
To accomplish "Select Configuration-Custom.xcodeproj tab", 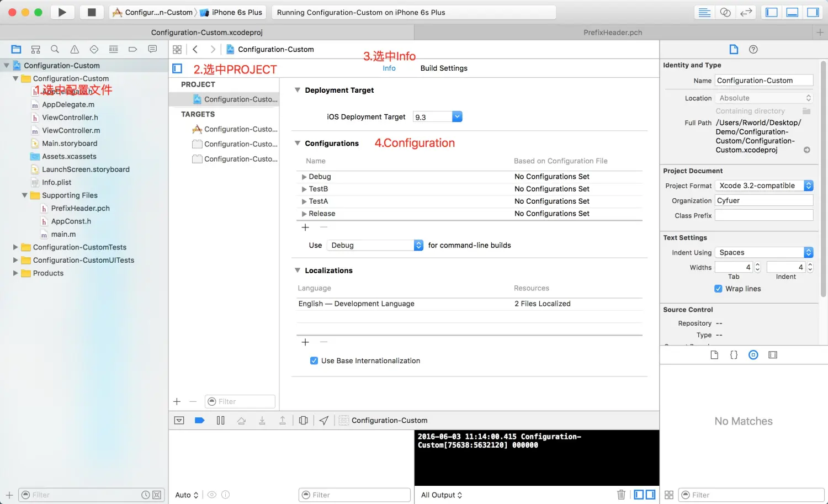I will pyautogui.click(x=207, y=33).
